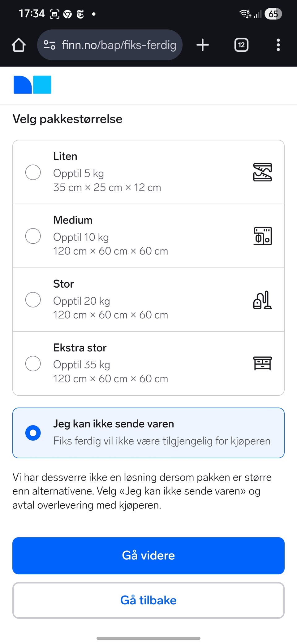Image resolution: width=297 pixels, height=644 pixels.
Task: Tap the FINN logo in header
Action: (32, 85)
